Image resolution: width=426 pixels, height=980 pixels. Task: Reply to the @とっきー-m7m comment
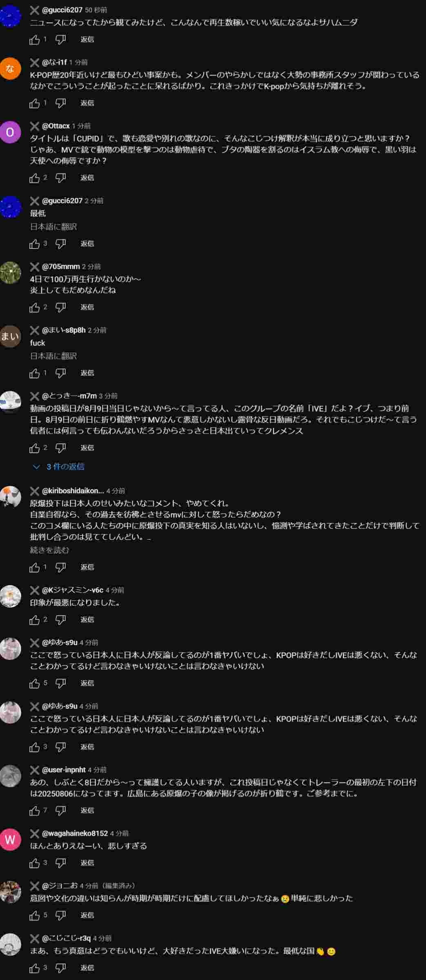point(87,448)
